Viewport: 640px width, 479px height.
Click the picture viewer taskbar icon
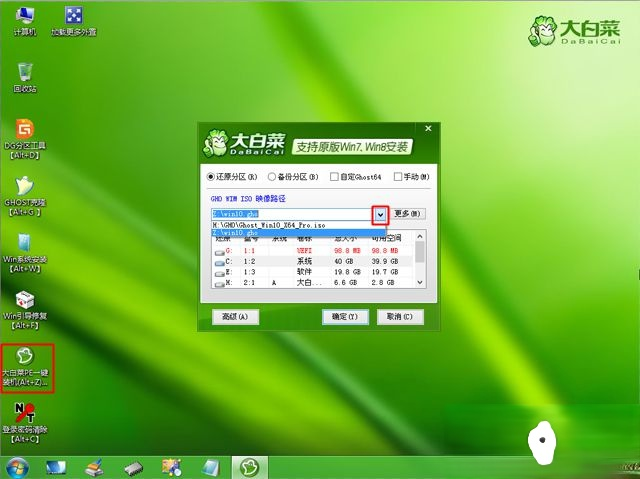pyautogui.click(x=171, y=468)
